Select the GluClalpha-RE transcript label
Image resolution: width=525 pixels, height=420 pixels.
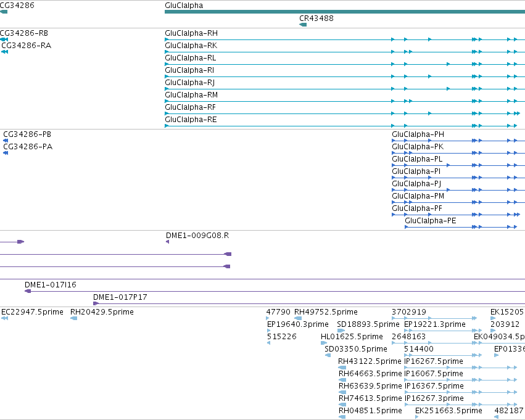point(191,120)
